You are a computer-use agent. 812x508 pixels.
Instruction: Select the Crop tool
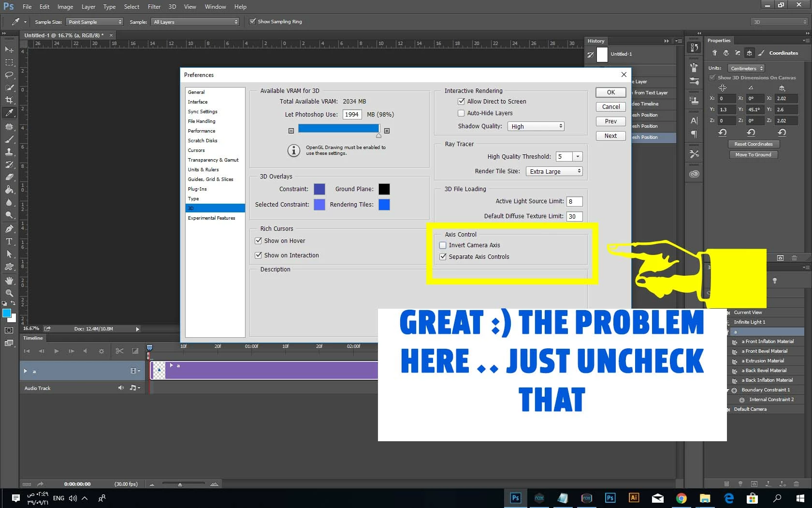(x=9, y=100)
